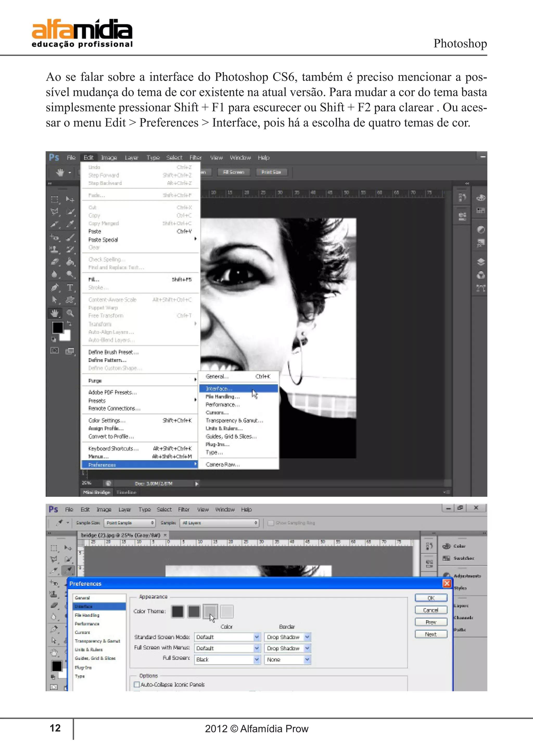Open Full Screen with Menus border dropdown
Screen dimensions: 533x756
(287, 648)
